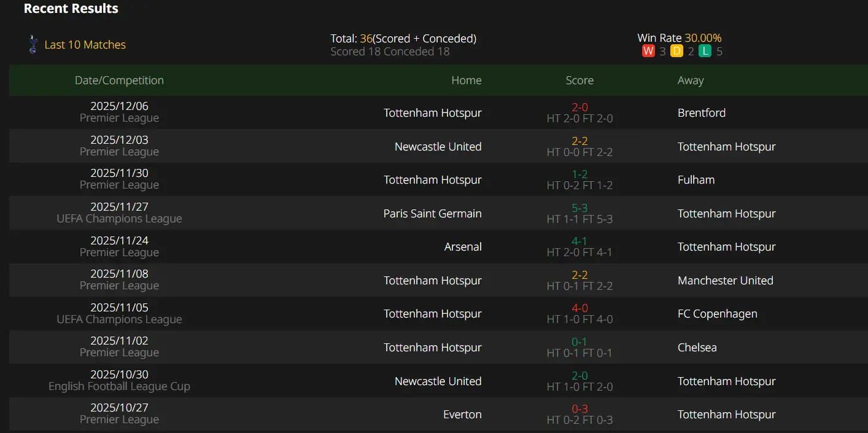The width and height of the screenshot is (868, 433).
Task: Click the green L losses badge
Action: pyautogui.click(x=705, y=52)
